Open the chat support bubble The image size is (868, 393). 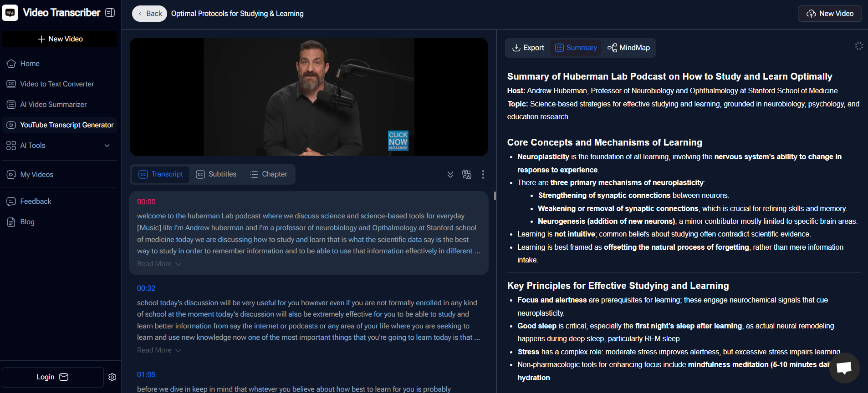[844, 368]
